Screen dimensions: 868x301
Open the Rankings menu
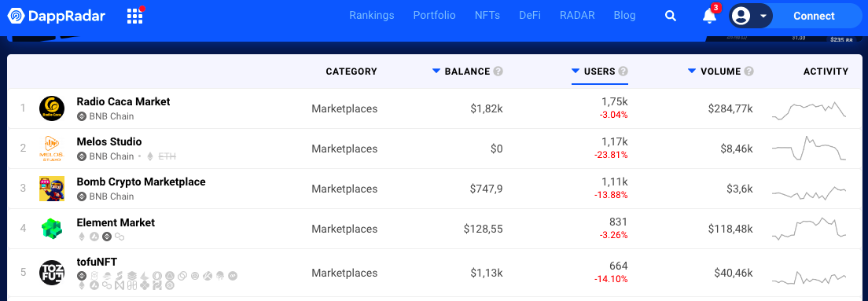371,16
